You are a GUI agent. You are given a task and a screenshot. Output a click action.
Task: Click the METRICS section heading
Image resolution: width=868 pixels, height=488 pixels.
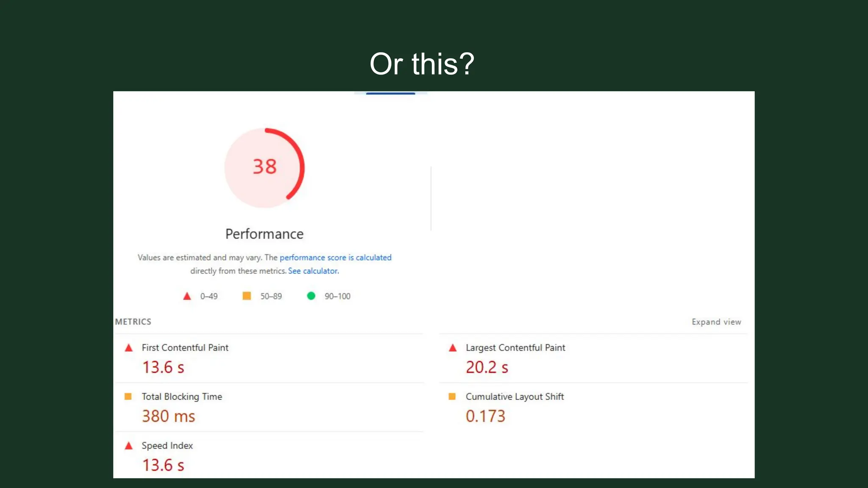[133, 322]
